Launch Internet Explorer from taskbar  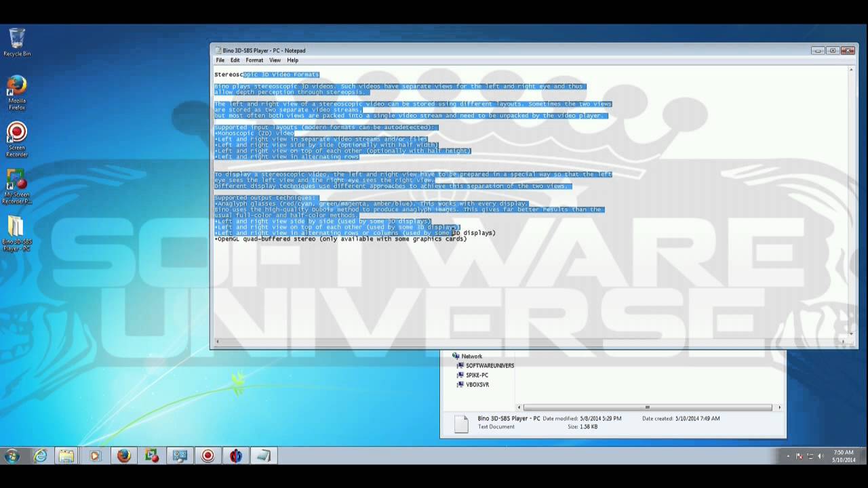pos(41,456)
